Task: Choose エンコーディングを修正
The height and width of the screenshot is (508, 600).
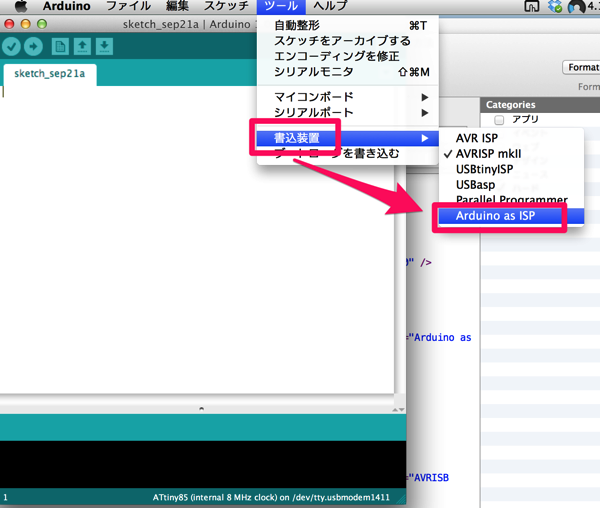Action: [x=347, y=56]
